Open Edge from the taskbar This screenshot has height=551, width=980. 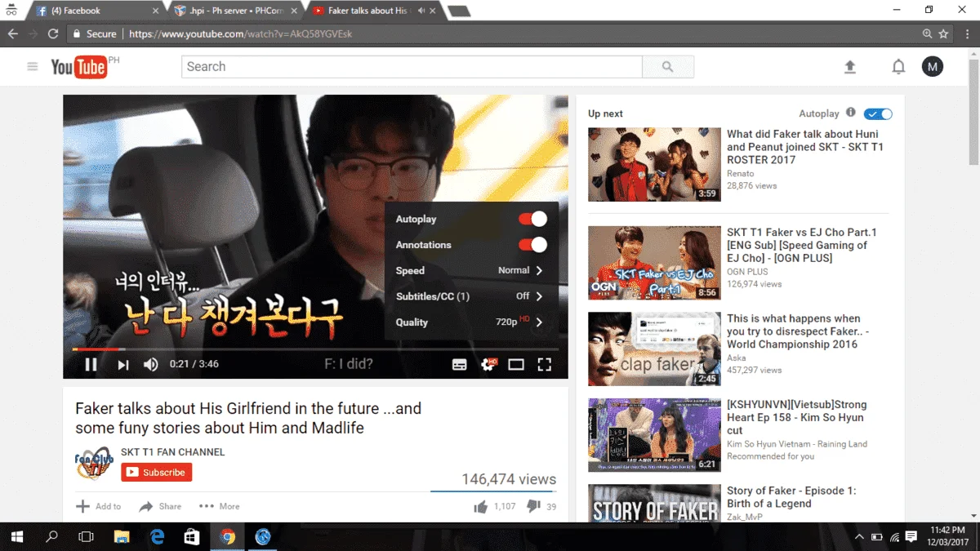coord(157,536)
